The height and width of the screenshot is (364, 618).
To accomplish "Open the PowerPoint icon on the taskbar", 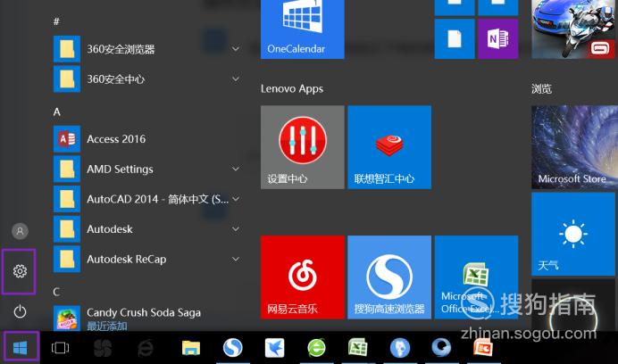I will point(483,348).
